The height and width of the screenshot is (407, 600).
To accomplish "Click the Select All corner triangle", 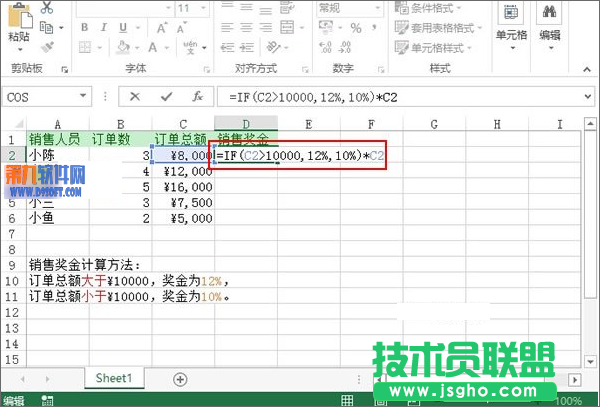I will [x=18, y=123].
